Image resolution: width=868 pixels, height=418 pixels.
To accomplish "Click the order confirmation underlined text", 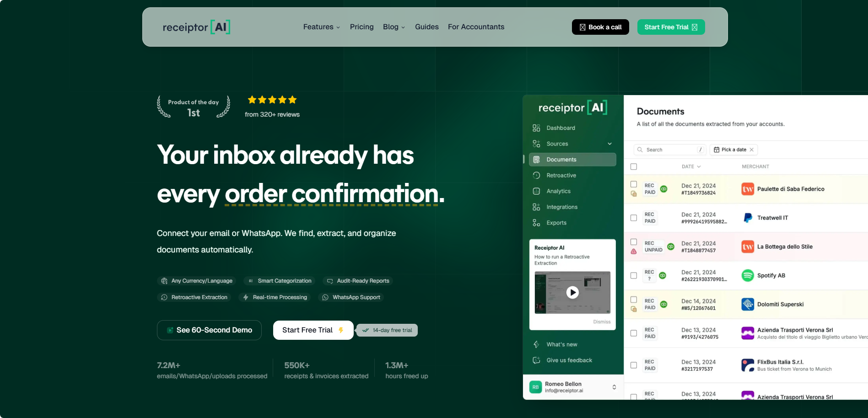I will coord(332,194).
